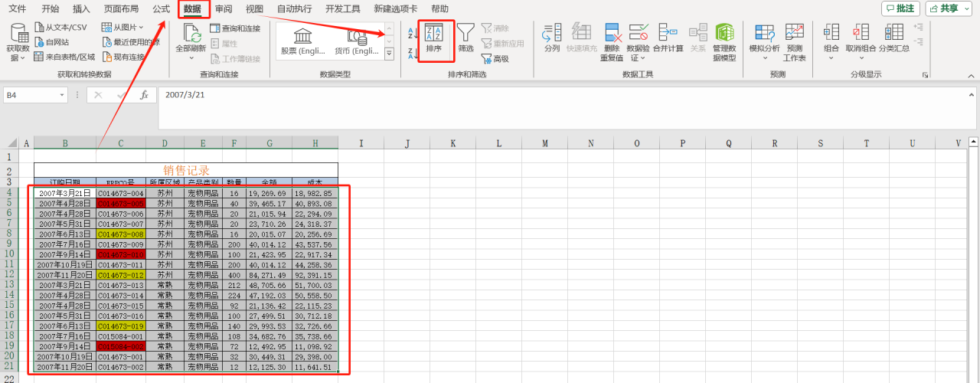
Task: Switch to the 审阅 (Review) tab
Action: [x=224, y=9]
